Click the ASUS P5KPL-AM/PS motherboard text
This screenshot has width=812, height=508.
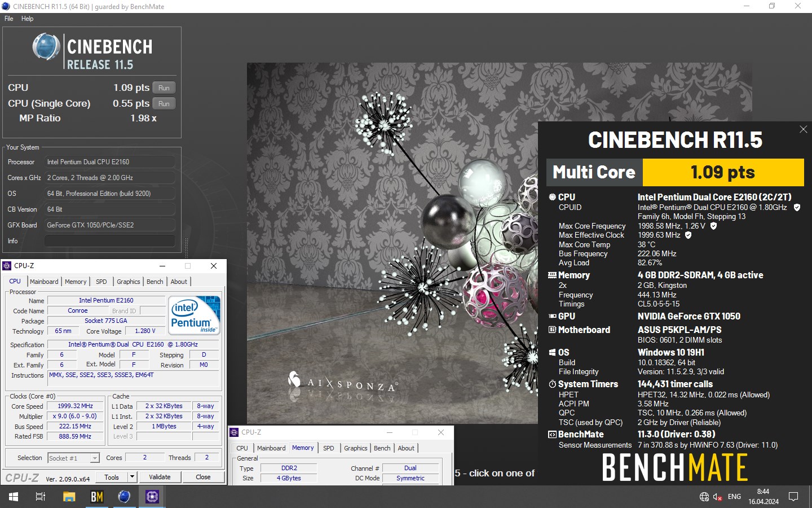coord(679,330)
